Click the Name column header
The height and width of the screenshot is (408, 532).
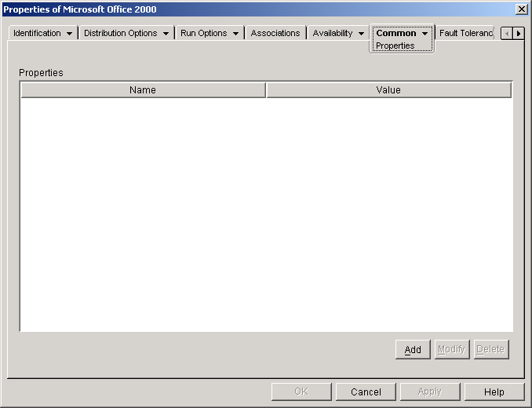click(143, 90)
